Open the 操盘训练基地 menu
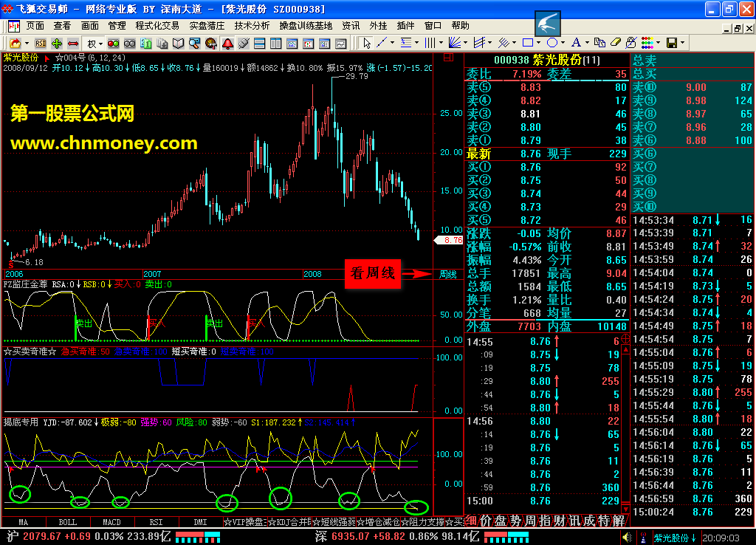The height and width of the screenshot is (545, 756). point(306,26)
